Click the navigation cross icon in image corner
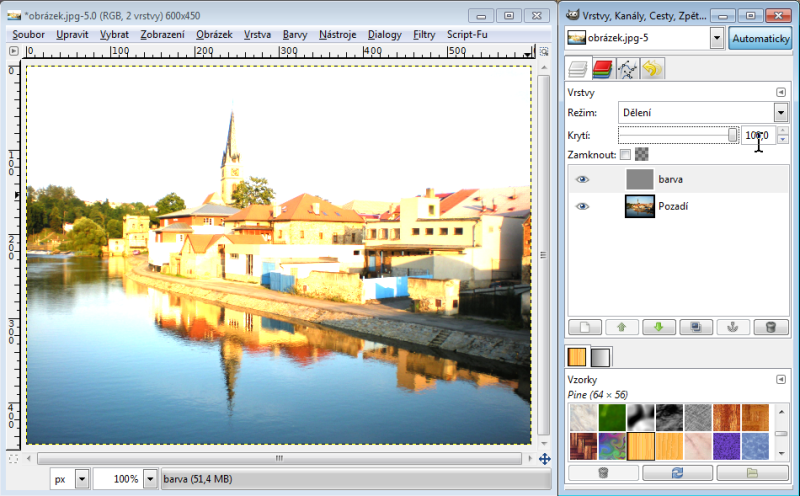 click(x=544, y=459)
